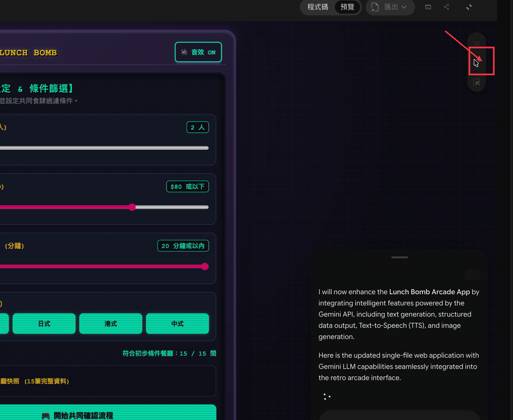Click the file export icon beside 匯出

(375, 7)
